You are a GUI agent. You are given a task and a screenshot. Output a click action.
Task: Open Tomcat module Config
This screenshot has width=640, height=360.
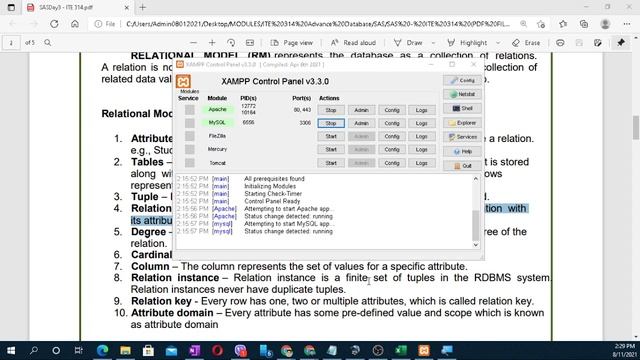pyautogui.click(x=392, y=163)
